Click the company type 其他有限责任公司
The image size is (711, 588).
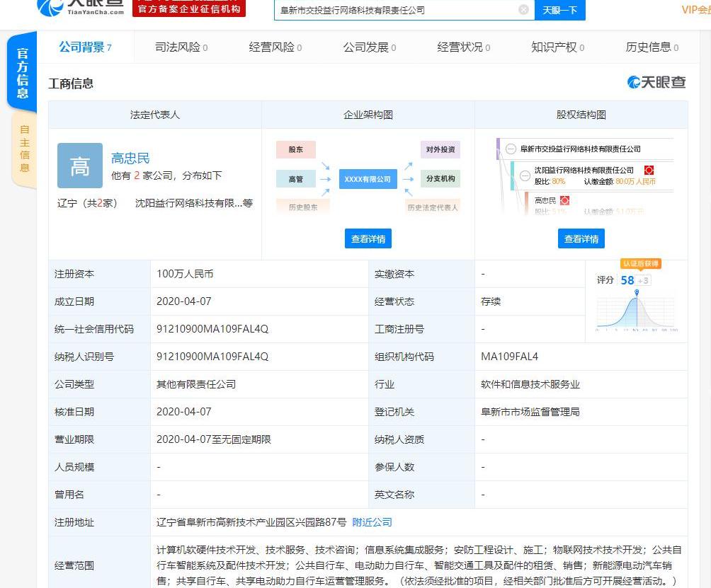point(196,384)
